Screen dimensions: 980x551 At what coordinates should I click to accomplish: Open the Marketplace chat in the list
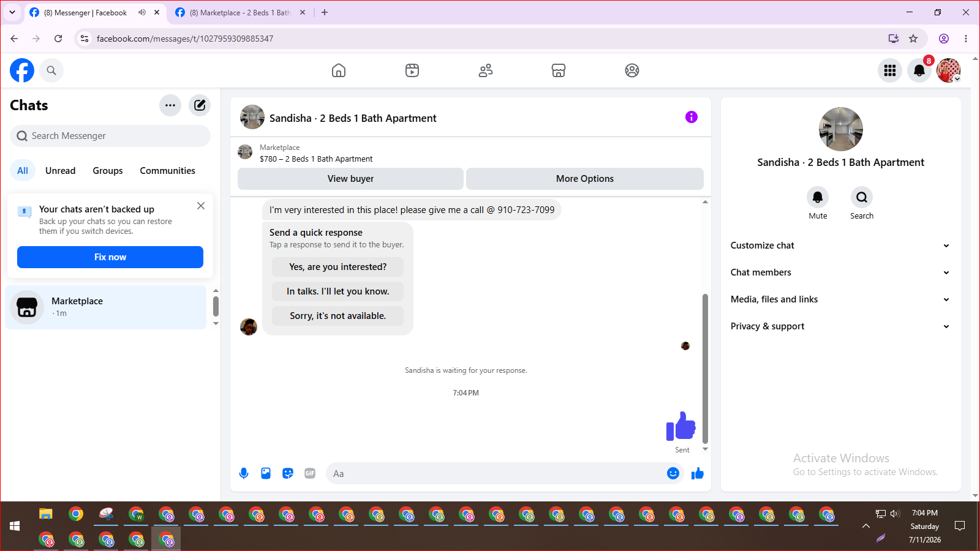[107, 307]
